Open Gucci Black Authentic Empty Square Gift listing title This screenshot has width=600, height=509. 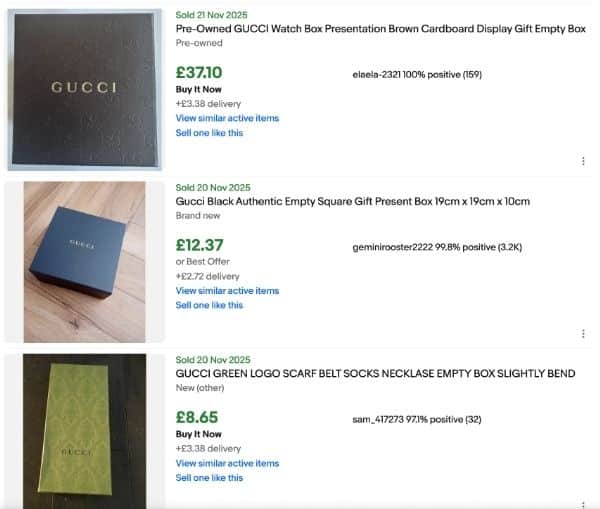[x=352, y=201]
